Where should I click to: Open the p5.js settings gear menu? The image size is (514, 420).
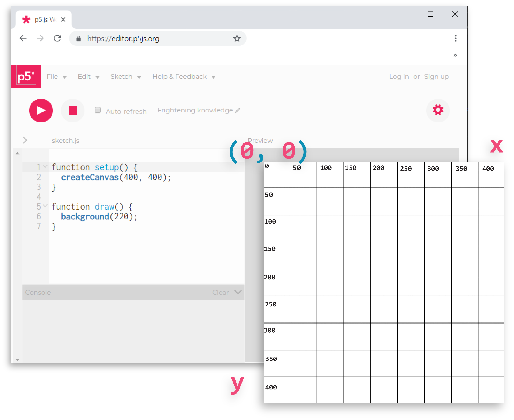438,110
